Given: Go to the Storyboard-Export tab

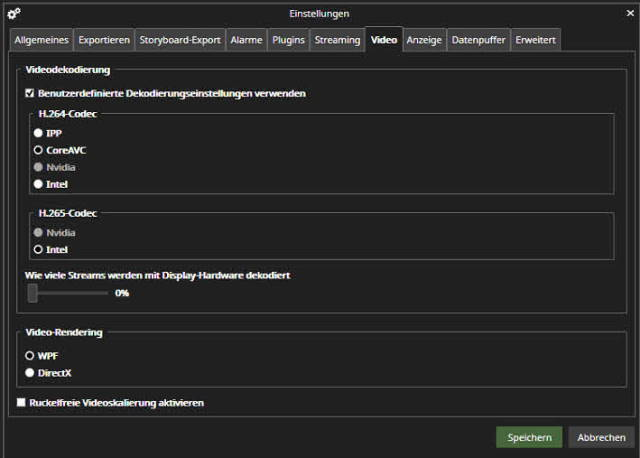Looking at the screenshot, I should coord(179,40).
